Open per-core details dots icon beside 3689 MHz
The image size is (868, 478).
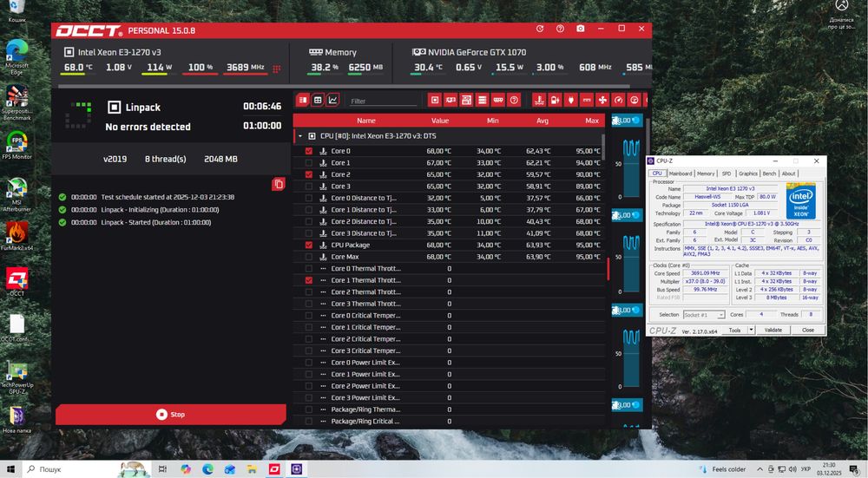click(276, 69)
